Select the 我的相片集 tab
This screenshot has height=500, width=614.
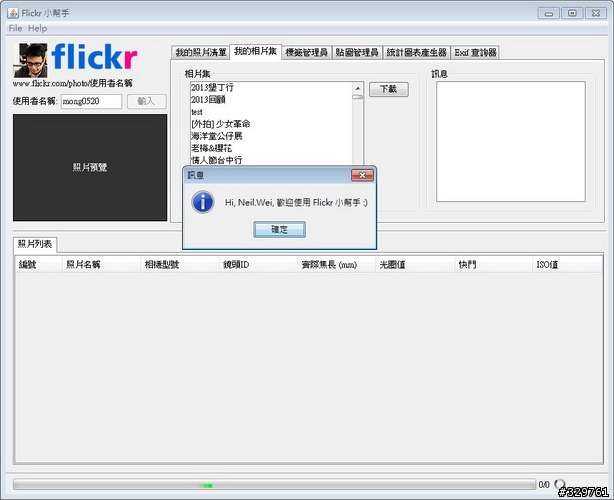tap(255, 51)
